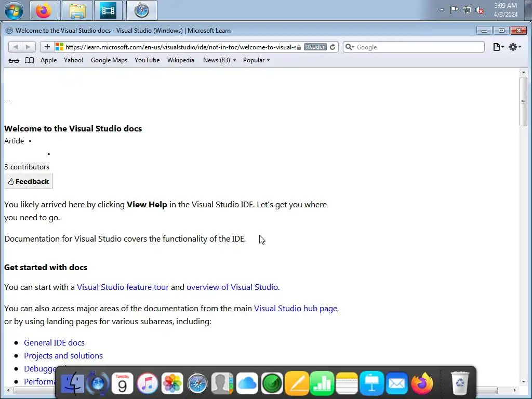Image resolution: width=532 pixels, height=399 pixels.
Task: Show all bookmarks book icon
Action: point(30,60)
